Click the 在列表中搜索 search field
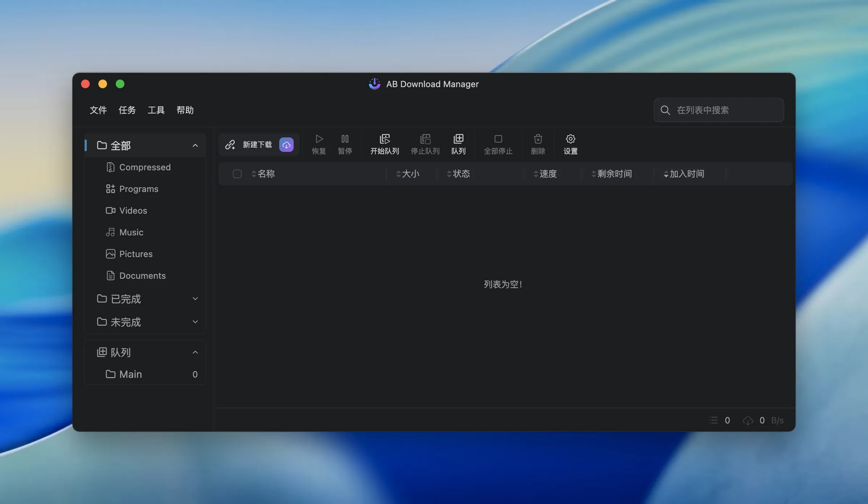 718,110
